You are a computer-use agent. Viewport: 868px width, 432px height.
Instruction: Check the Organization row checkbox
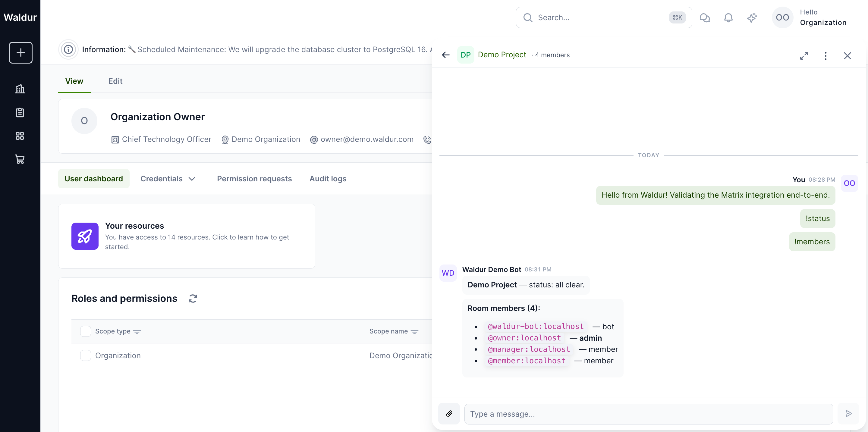tap(86, 355)
